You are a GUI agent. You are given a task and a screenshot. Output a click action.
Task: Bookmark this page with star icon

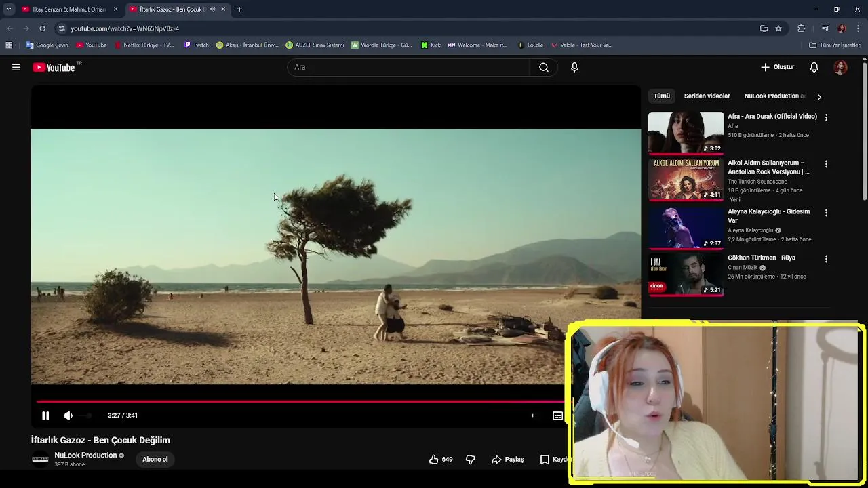point(778,28)
